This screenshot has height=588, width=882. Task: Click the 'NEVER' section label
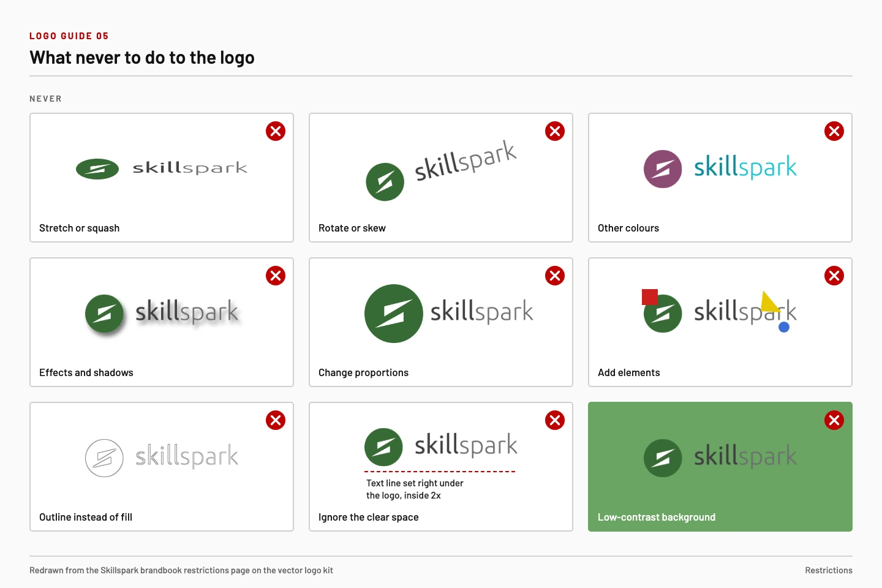click(x=46, y=99)
